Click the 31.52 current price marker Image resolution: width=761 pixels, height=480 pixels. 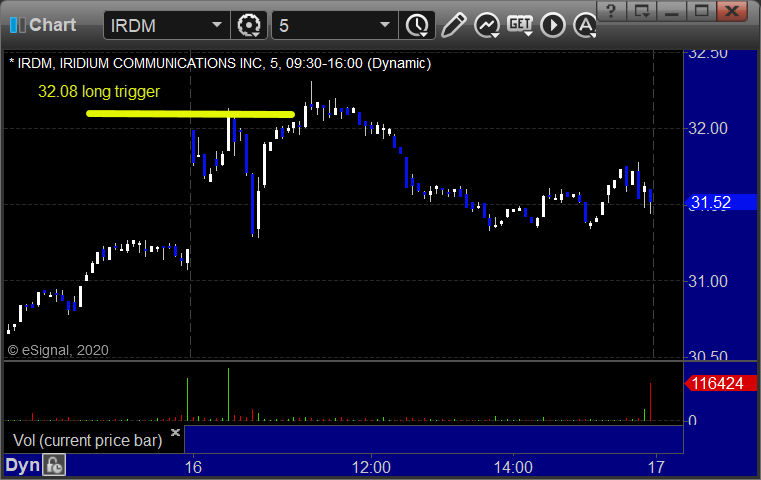click(x=721, y=202)
